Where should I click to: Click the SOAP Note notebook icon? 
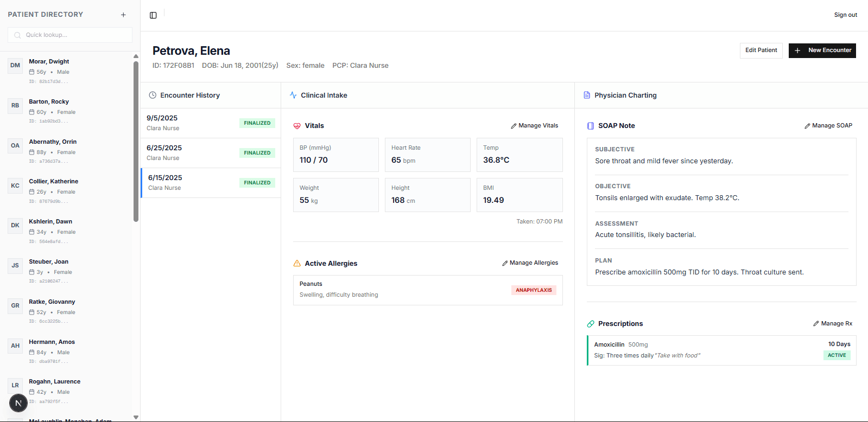pyautogui.click(x=591, y=126)
